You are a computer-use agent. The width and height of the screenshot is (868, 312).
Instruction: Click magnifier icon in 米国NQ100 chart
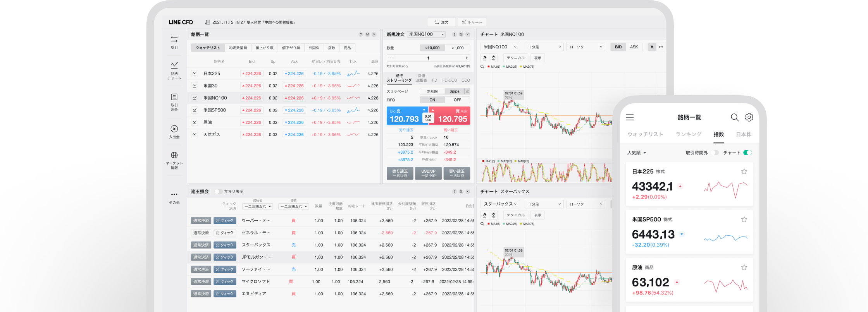(x=482, y=67)
